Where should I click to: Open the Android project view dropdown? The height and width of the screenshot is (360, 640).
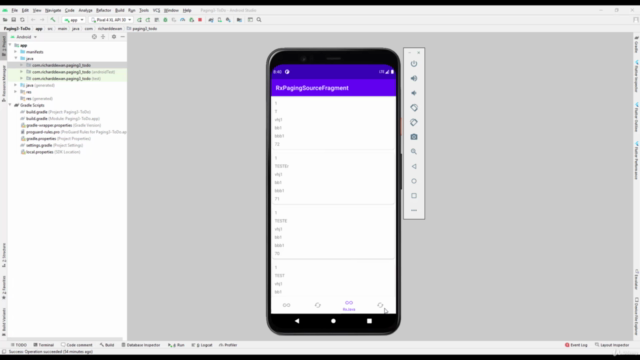[24, 37]
